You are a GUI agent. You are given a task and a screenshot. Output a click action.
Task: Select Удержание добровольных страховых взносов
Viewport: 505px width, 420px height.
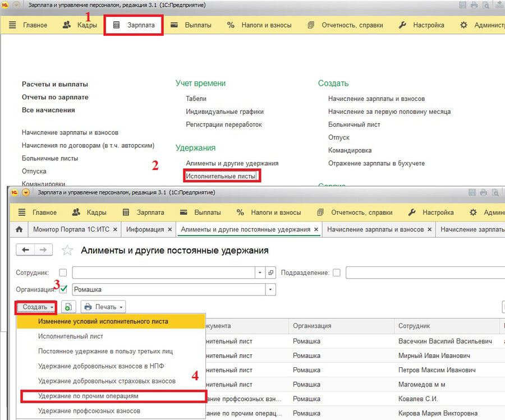(111, 381)
